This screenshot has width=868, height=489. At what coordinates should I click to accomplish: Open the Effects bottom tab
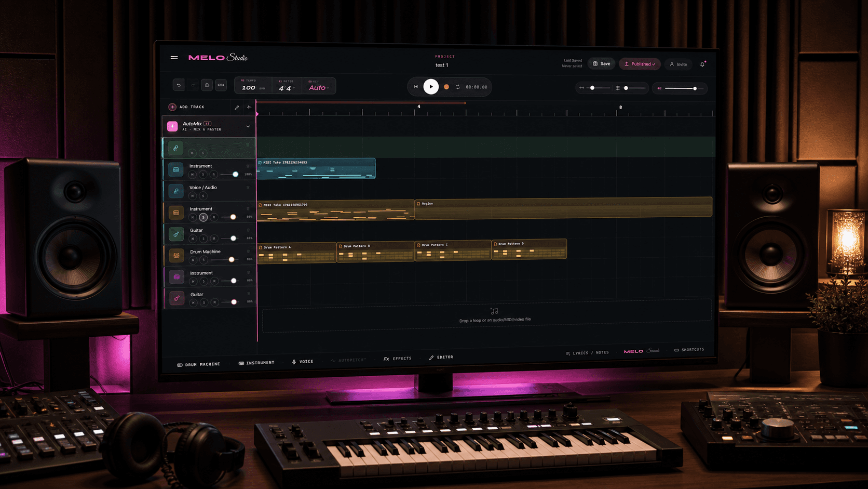click(398, 359)
